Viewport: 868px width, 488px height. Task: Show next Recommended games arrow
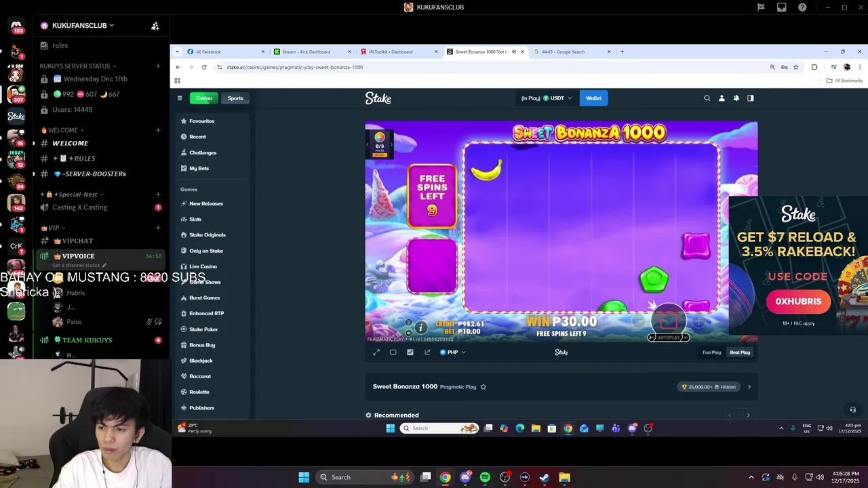click(749, 415)
